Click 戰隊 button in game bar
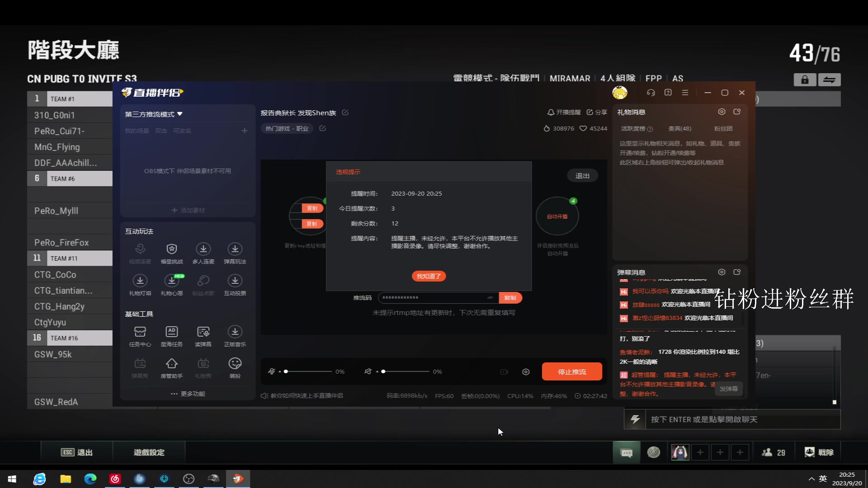The image size is (868, 488). tap(819, 452)
